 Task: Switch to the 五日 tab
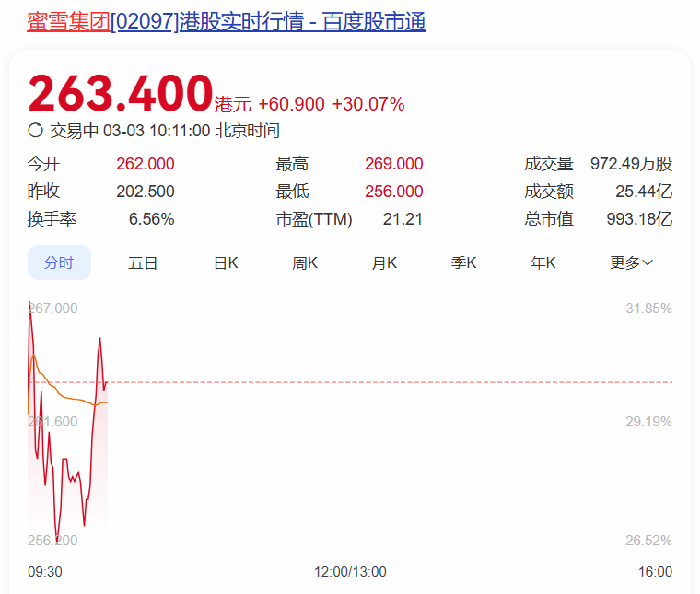point(143,262)
